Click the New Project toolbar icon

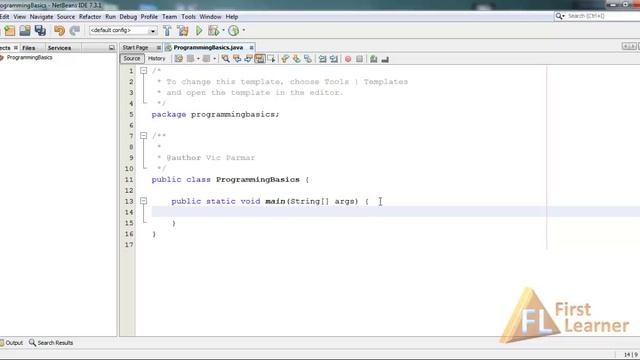coord(9,31)
